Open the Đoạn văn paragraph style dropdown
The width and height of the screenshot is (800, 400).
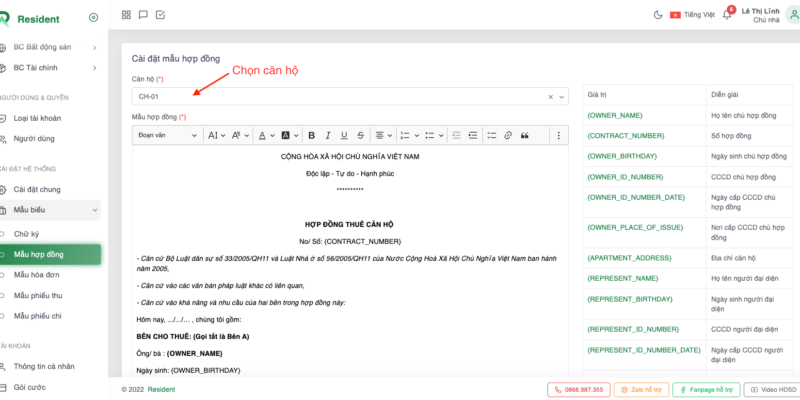click(167, 135)
